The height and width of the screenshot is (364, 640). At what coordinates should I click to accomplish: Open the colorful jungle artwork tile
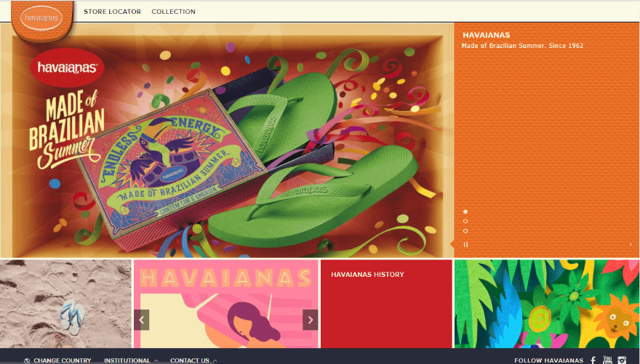[548, 304]
